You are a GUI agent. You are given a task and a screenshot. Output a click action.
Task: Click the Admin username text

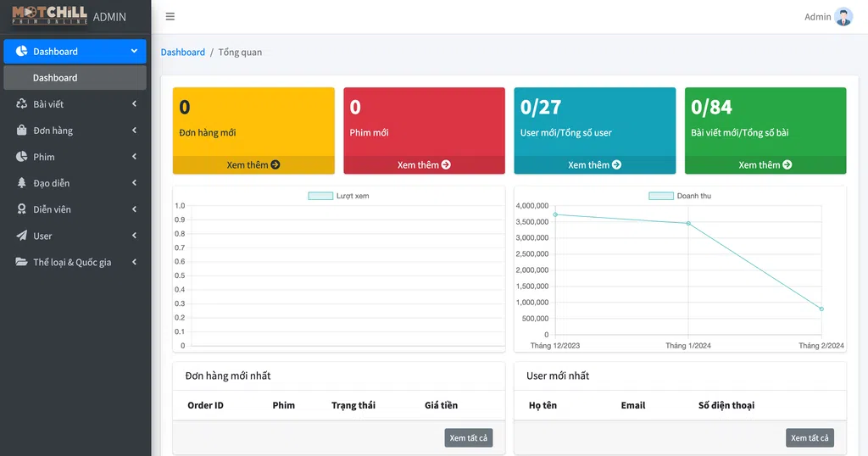click(818, 17)
